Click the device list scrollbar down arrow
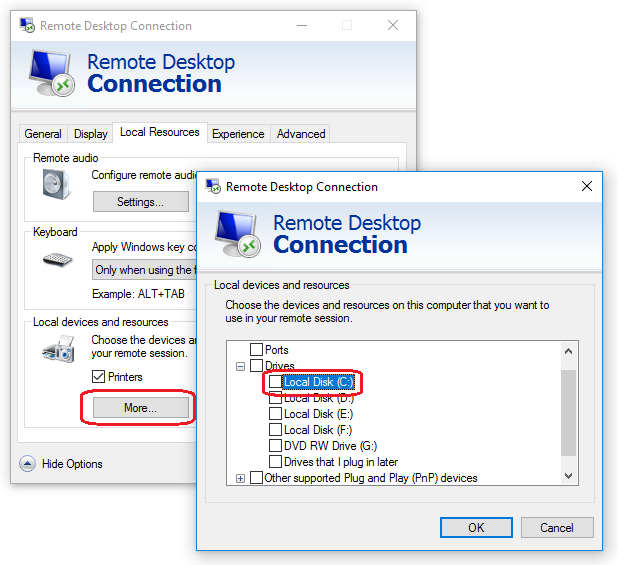Viewport: 618px width, 565px height. tap(569, 476)
